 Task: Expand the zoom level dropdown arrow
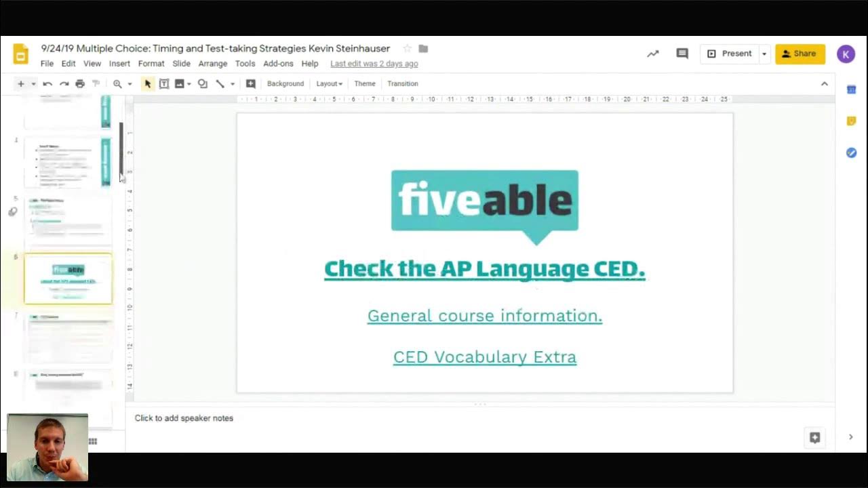[130, 84]
